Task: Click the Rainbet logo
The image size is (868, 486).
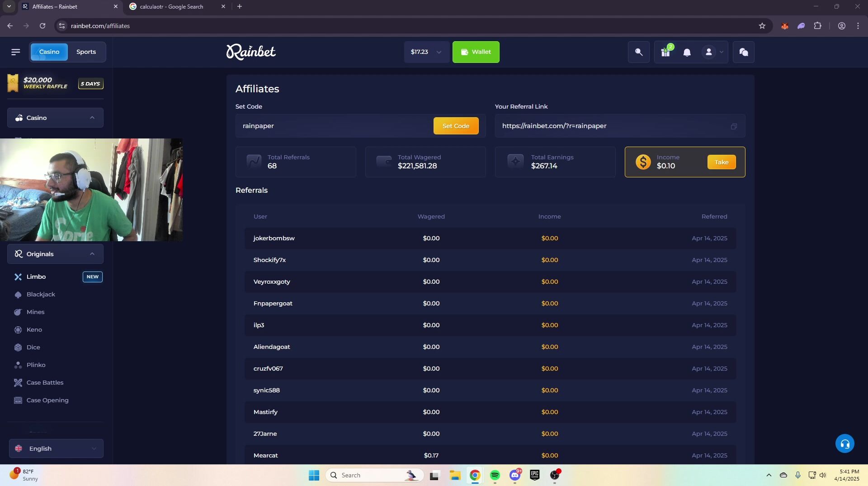Action: click(x=251, y=52)
